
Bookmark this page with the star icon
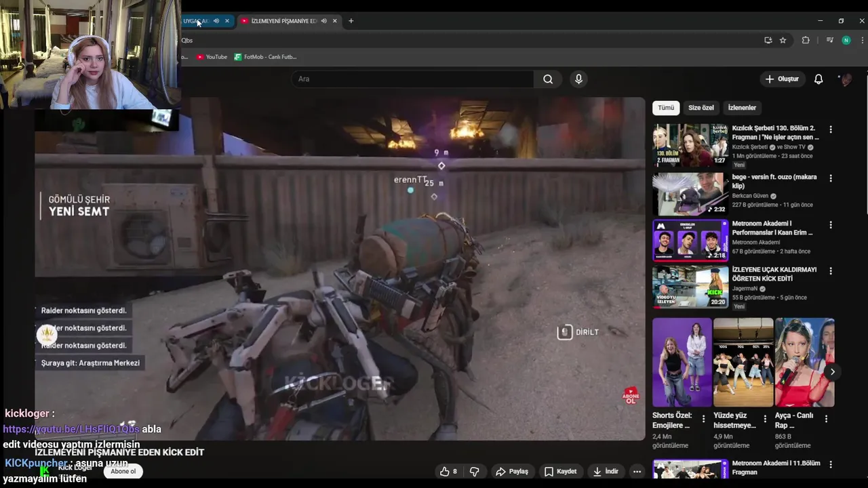pyautogui.click(x=783, y=40)
